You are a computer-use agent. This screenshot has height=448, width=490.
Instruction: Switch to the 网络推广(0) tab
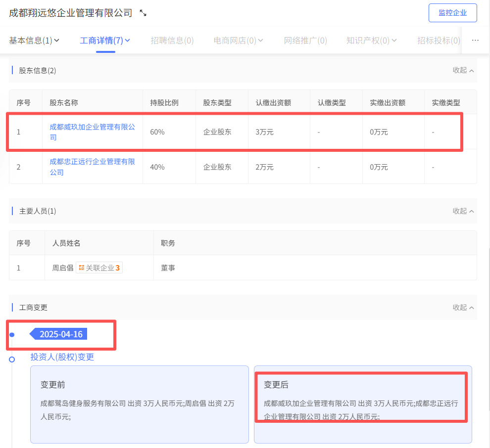pos(305,41)
